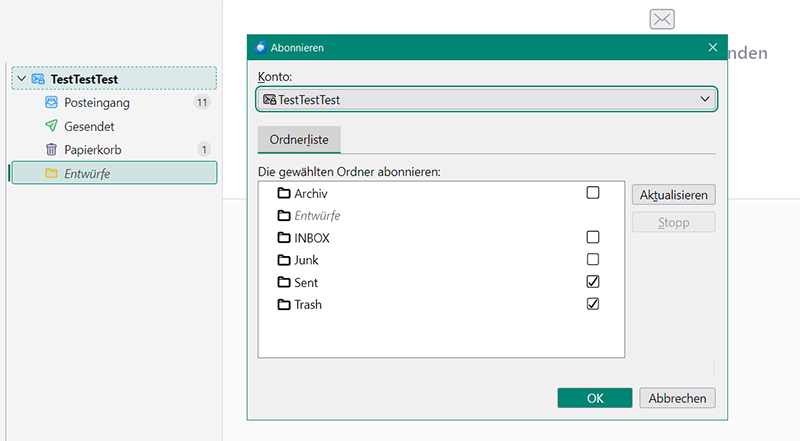This screenshot has width=800, height=441.
Task: Click the Posteingang inbox icon
Action: 52,103
